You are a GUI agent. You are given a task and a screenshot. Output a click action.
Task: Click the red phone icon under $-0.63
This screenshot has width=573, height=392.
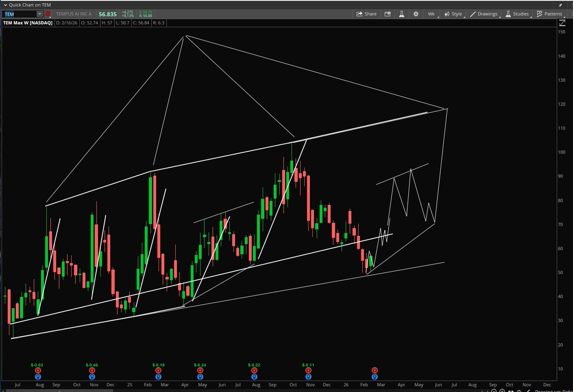(x=38, y=370)
